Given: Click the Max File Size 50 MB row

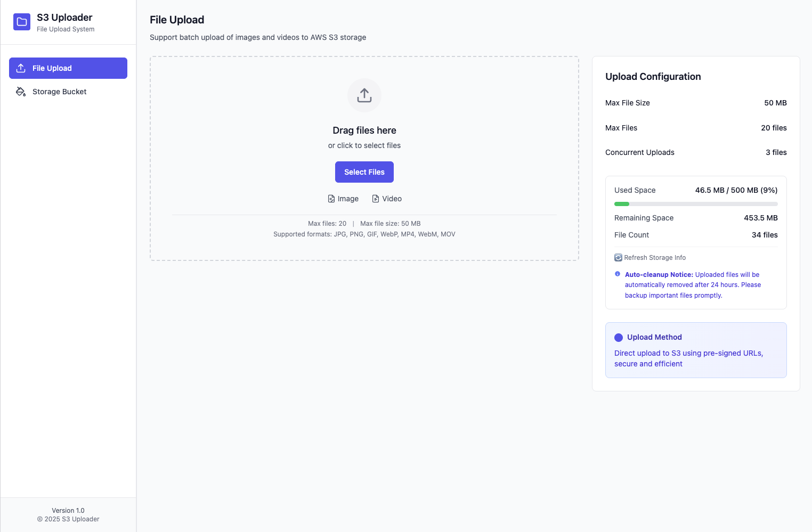Looking at the screenshot, I should [x=696, y=103].
